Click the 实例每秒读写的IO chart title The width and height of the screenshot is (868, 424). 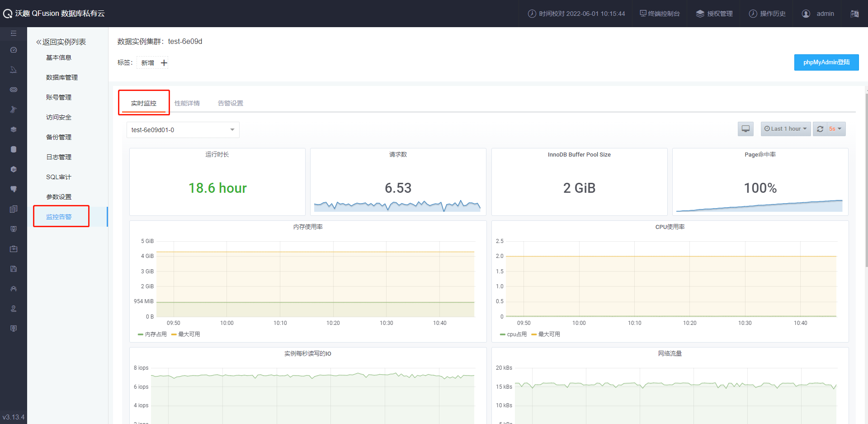pyautogui.click(x=308, y=353)
